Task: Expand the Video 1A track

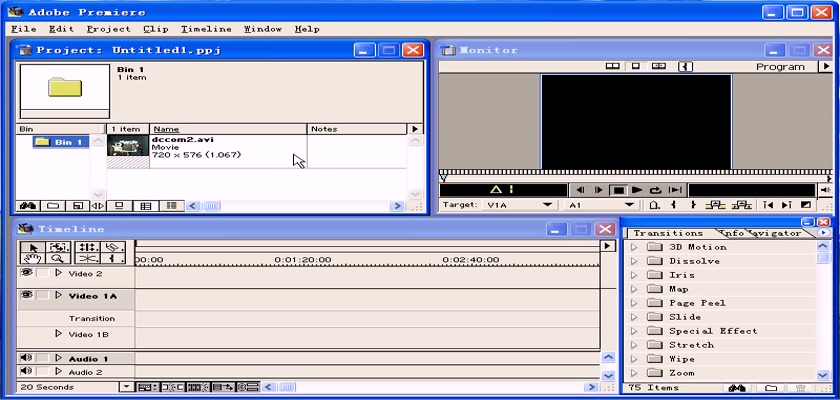Action: pyautogui.click(x=58, y=296)
